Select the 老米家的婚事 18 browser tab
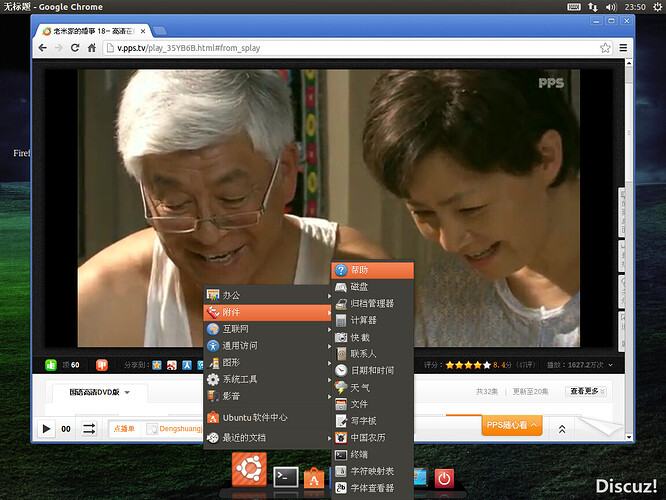This screenshot has height=500, width=666. pos(93,31)
